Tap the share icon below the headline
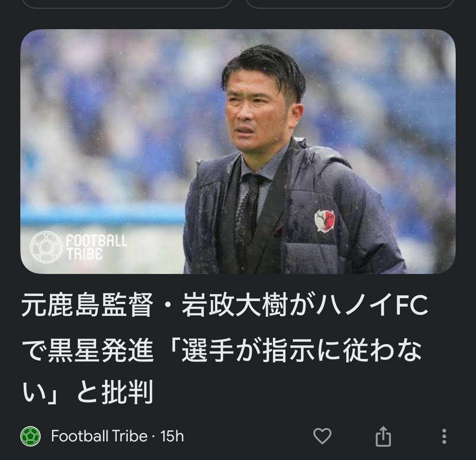 (383, 436)
